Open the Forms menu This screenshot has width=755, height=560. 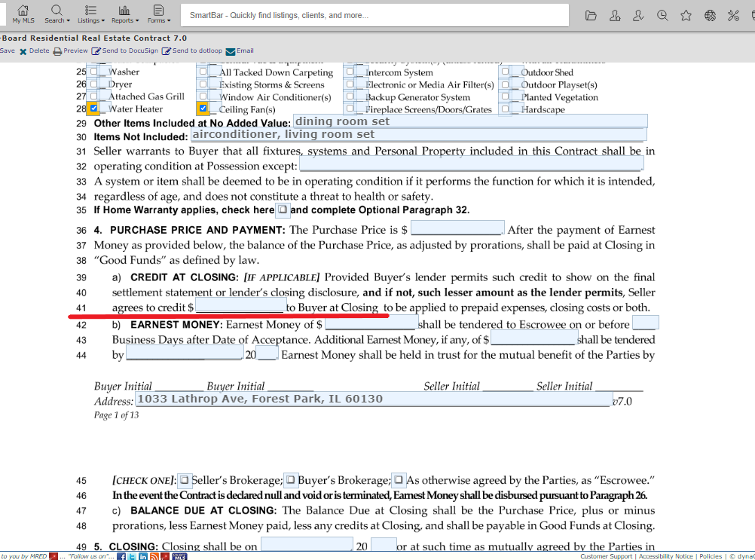158,14
